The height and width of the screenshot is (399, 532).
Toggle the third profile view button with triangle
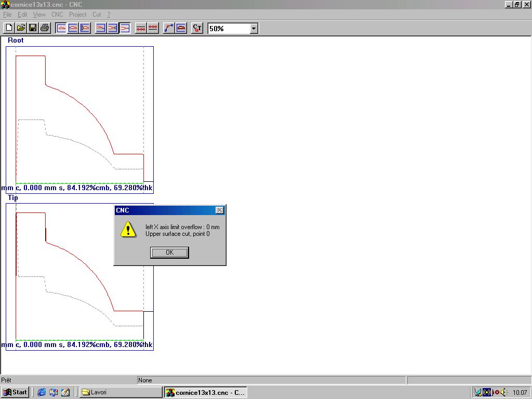85,28
